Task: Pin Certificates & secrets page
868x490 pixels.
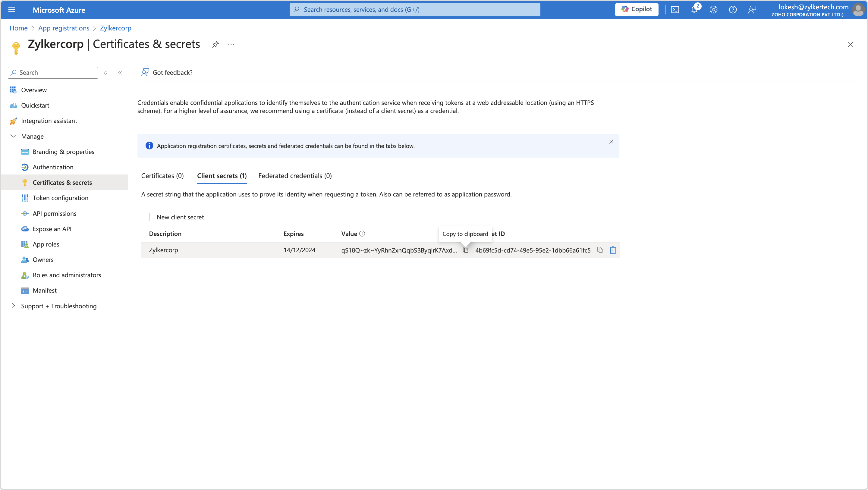Action: [x=215, y=44]
